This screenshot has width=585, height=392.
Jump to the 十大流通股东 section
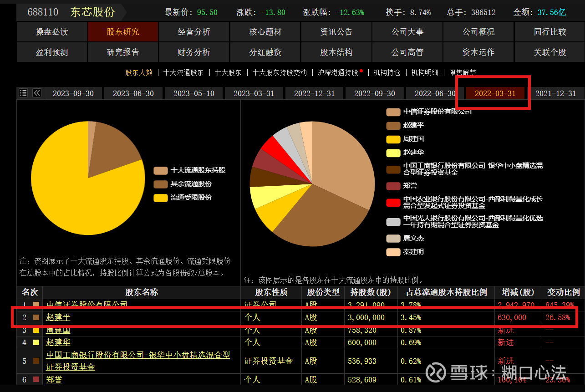click(x=183, y=72)
